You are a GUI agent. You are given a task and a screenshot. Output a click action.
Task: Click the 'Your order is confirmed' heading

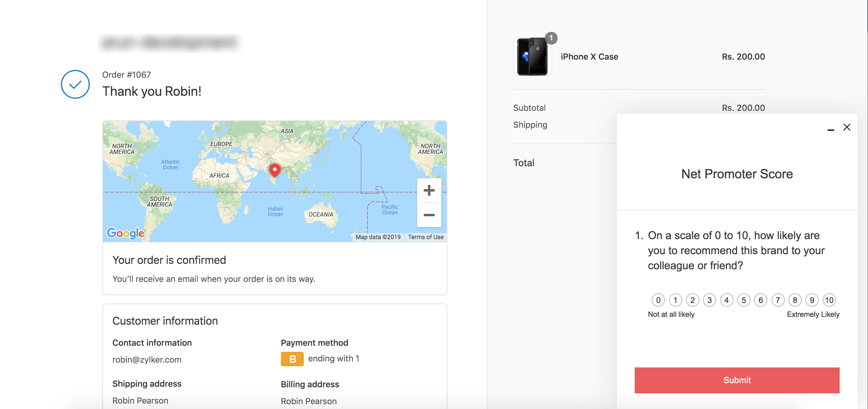[x=169, y=260]
